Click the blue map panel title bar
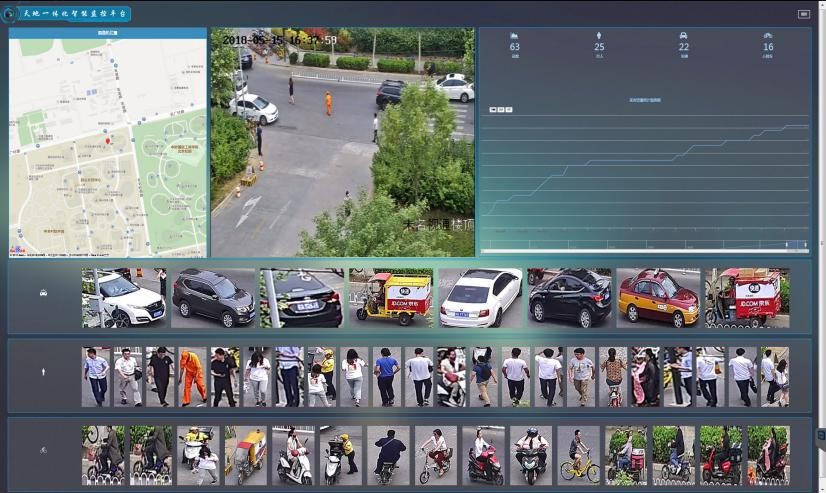The height and width of the screenshot is (493, 826). pos(107,33)
